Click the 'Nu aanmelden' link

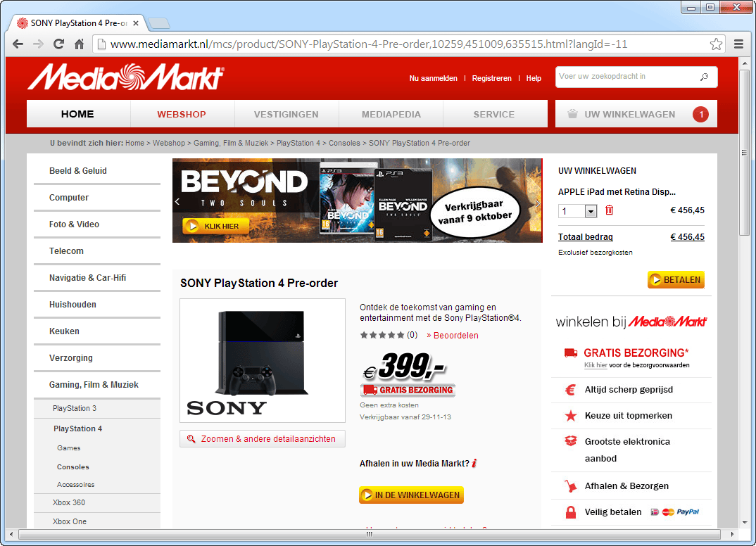pyautogui.click(x=434, y=78)
